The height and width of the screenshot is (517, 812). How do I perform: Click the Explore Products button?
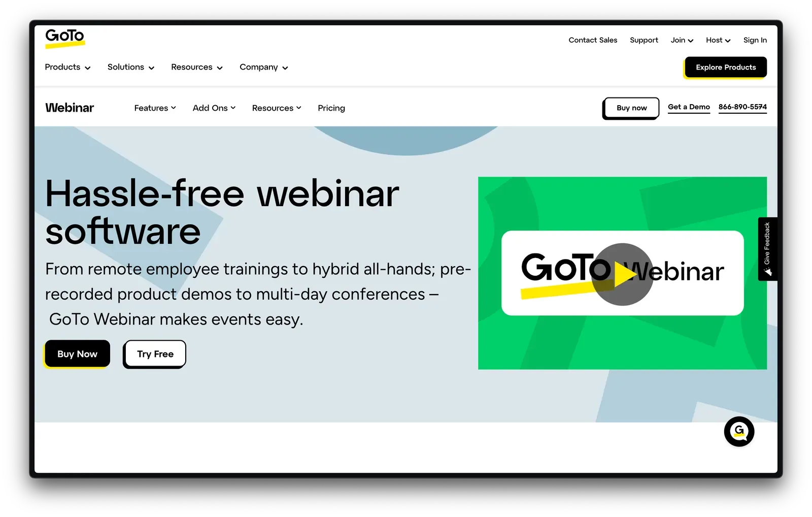click(x=725, y=67)
